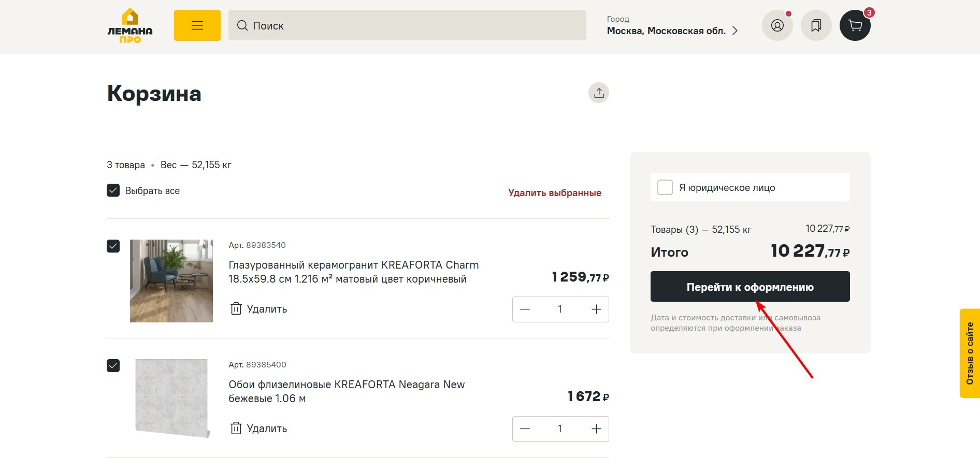The image size is (980, 473).
Task: Open the ceramic tile product thumbnail
Action: (171, 281)
